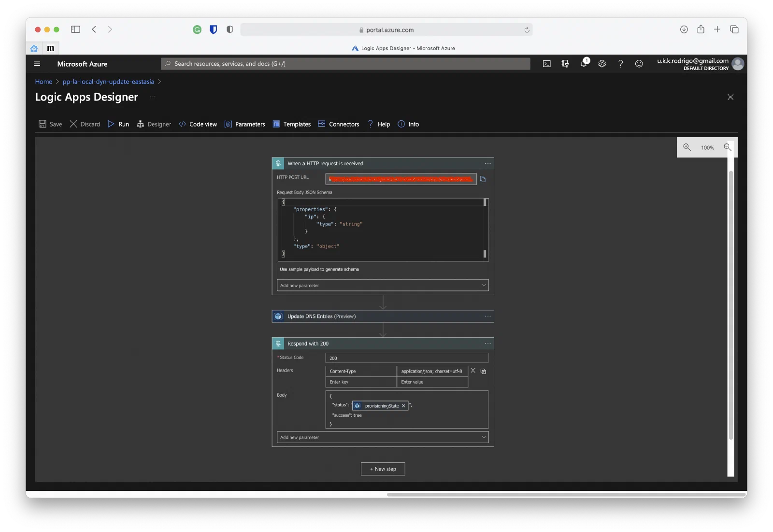Screen dimensions: 773x532
Task: Click the HTTP request trigger icon
Action: [x=278, y=163]
